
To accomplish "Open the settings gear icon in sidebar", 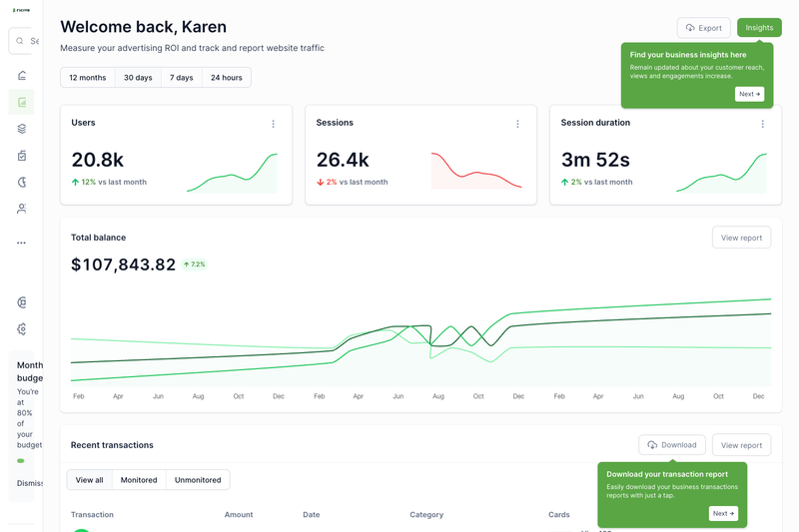I will pos(21,328).
